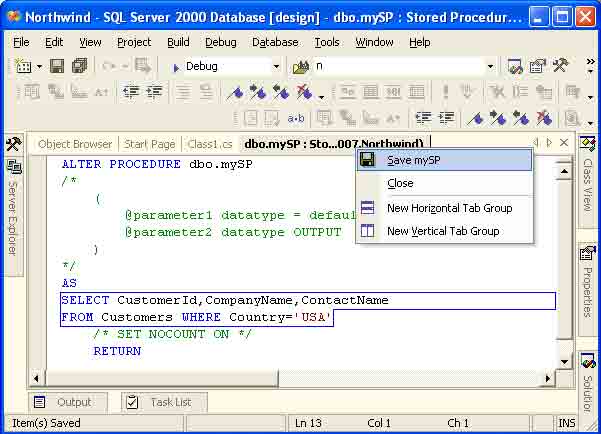Open the Toolbox hammer-wrench icon in top toolbar
The image size is (601, 434).
point(560,66)
